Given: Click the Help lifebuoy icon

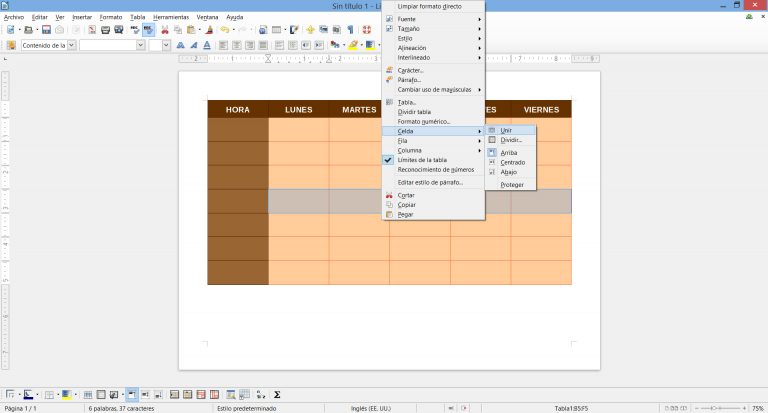Looking at the screenshot, I should click(366, 30).
